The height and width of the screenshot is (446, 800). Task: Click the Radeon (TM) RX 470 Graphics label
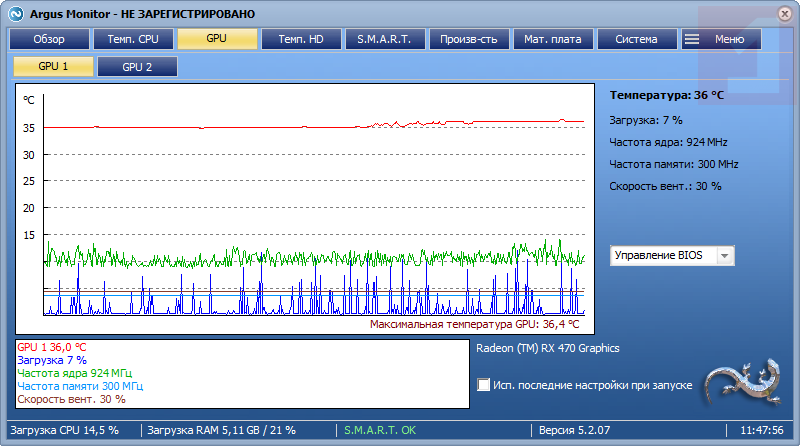point(547,349)
